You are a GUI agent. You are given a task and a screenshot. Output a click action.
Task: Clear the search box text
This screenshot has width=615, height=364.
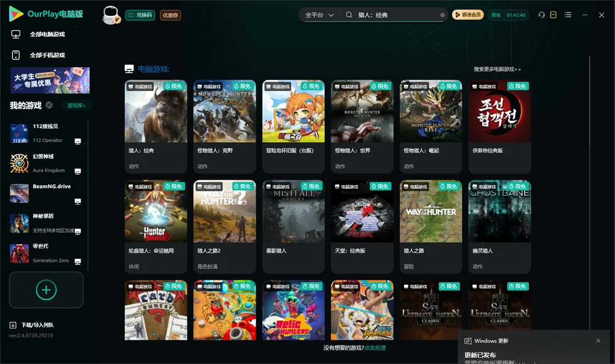(442, 15)
